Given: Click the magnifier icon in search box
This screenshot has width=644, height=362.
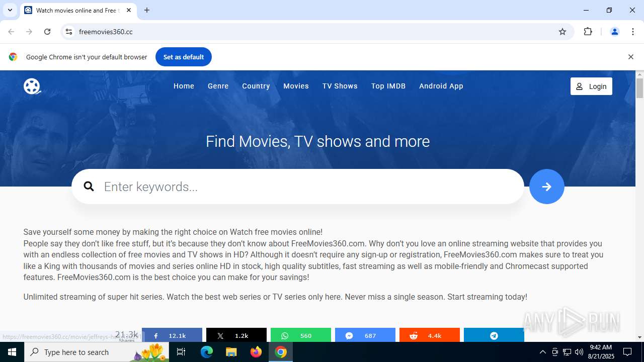Looking at the screenshot, I should tap(89, 187).
